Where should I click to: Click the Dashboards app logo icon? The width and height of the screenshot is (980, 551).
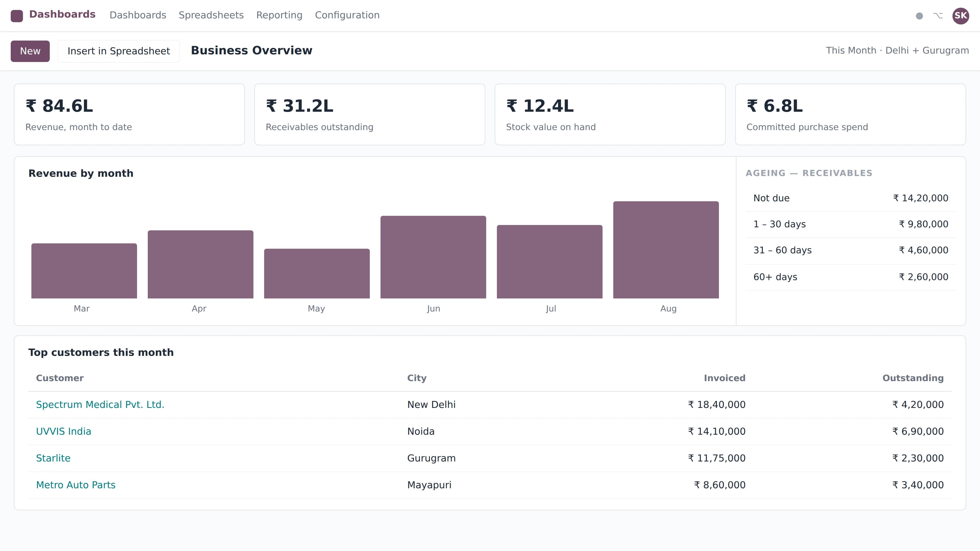[17, 16]
